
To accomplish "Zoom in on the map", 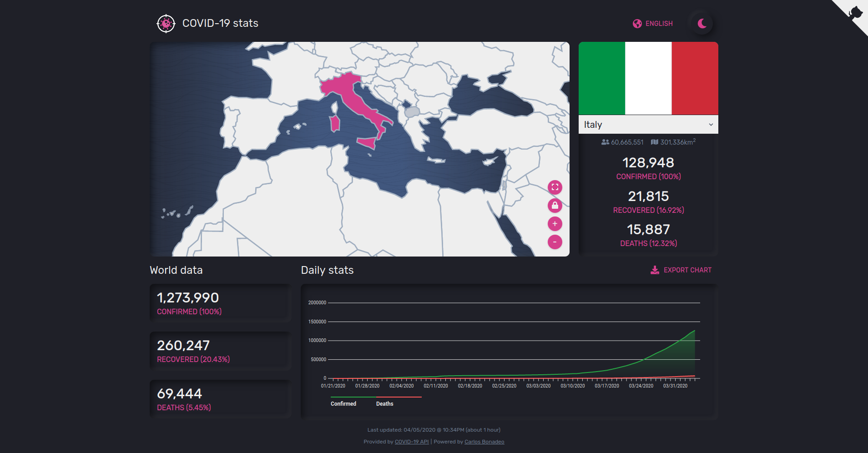I will (x=555, y=224).
